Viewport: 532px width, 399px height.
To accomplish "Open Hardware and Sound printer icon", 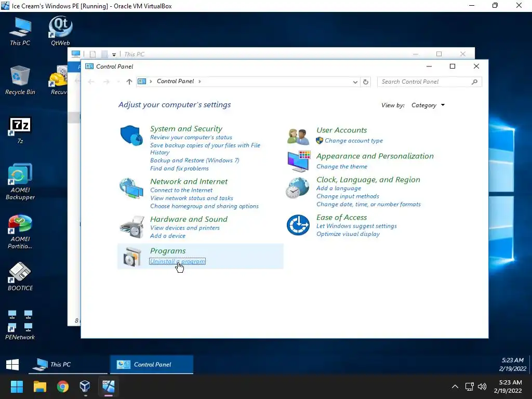I will (132, 227).
